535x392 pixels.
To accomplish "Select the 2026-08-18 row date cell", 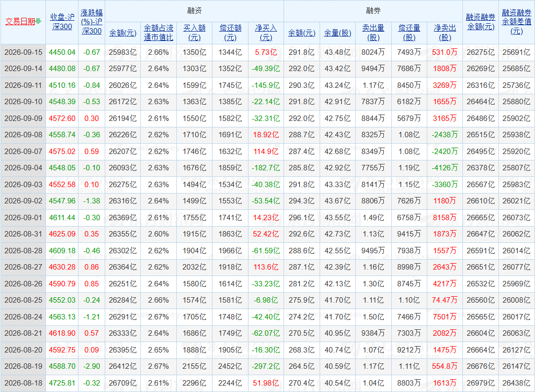I will [x=23, y=383].
